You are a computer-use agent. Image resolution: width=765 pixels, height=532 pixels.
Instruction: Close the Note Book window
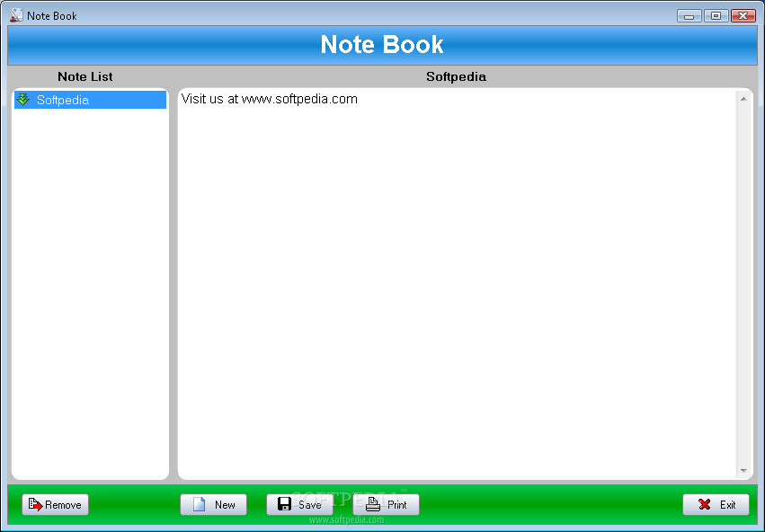[743, 16]
